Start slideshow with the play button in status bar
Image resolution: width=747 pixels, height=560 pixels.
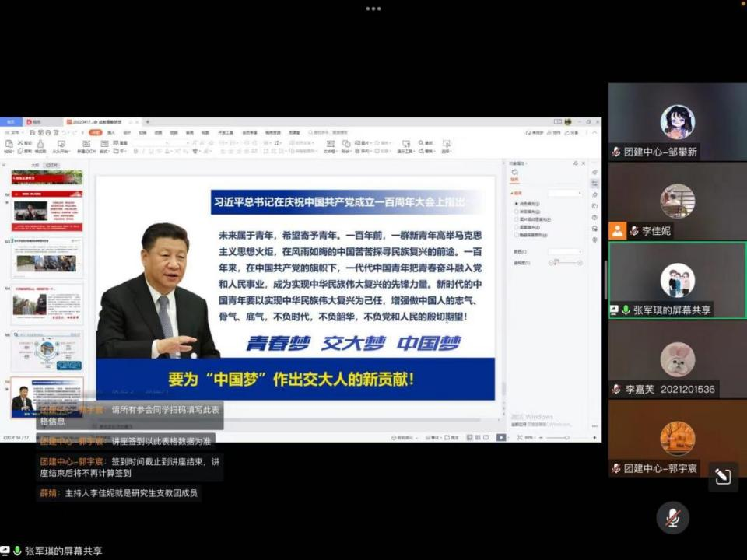click(x=501, y=438)
